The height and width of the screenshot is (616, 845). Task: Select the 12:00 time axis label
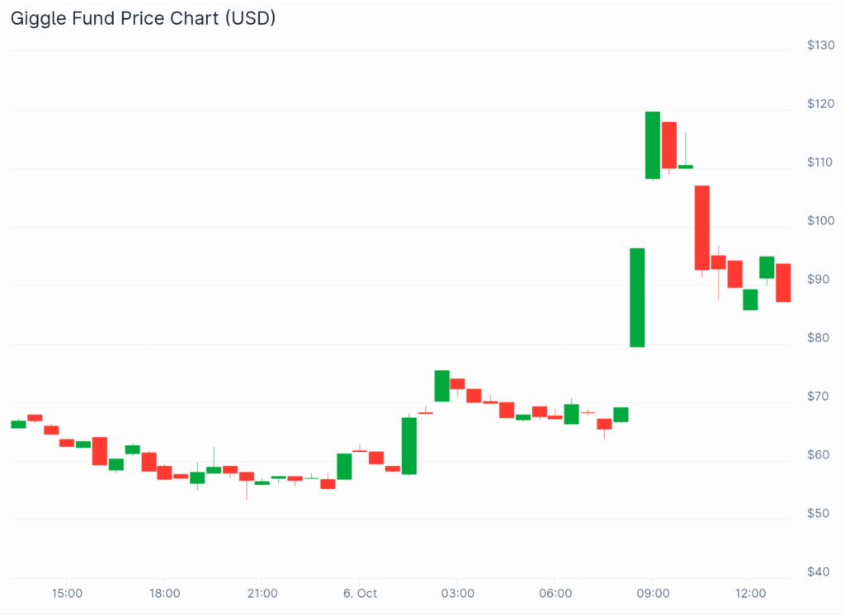pyautogui.click(x=749, y=594)
